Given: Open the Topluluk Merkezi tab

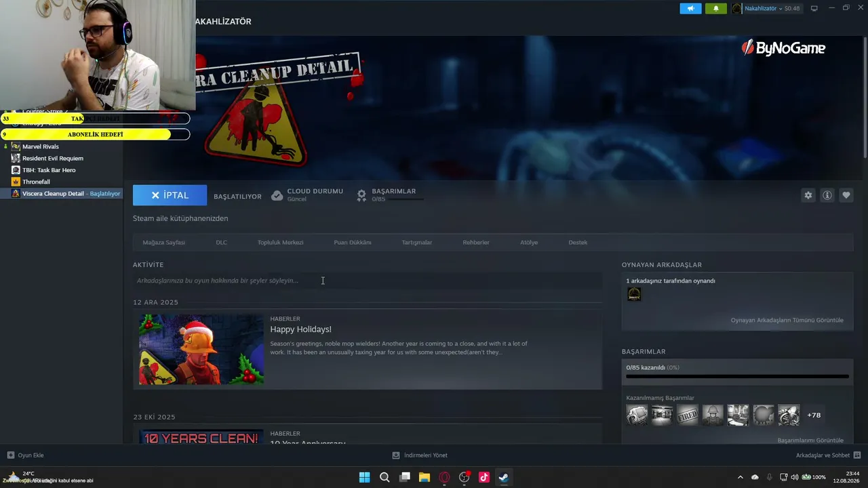Looking at the screenshot, I should (x=280, y=243).
